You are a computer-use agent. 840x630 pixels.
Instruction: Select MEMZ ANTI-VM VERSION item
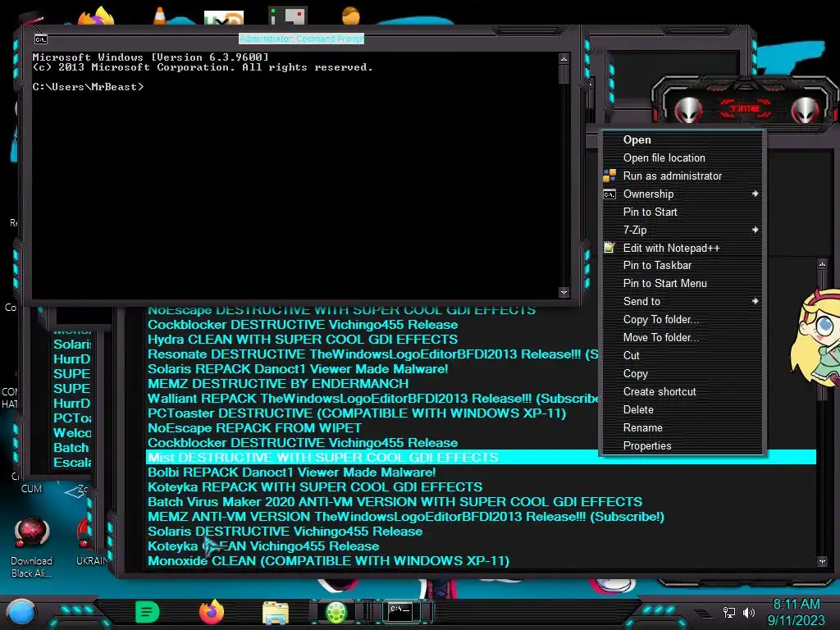tap(406, 517)
